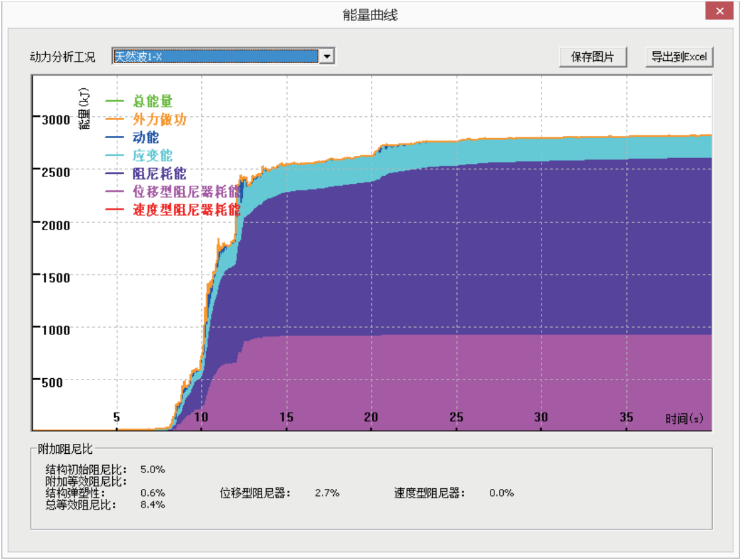This screenshot has height=560, width=740.
Task: Click the 保存图片 button
Action: pos(593,57)
